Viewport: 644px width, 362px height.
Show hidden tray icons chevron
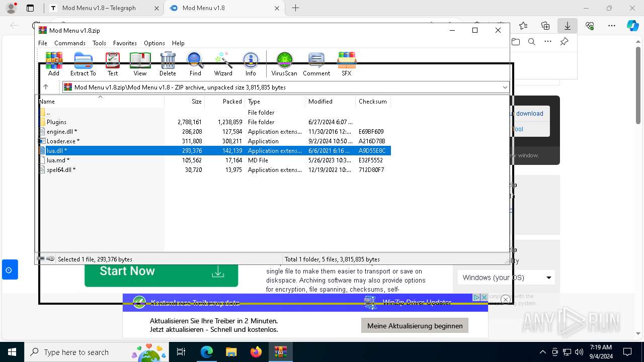tap(542, 352)
